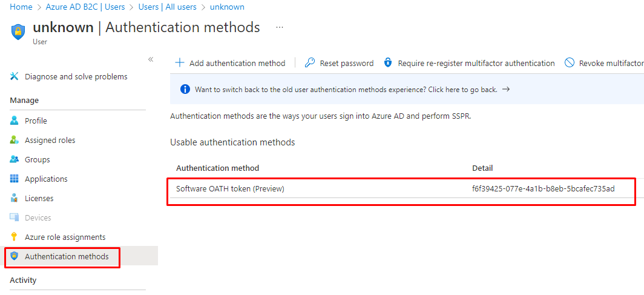
Task: Click the Authentication methods shield icon
Action: 15,256
